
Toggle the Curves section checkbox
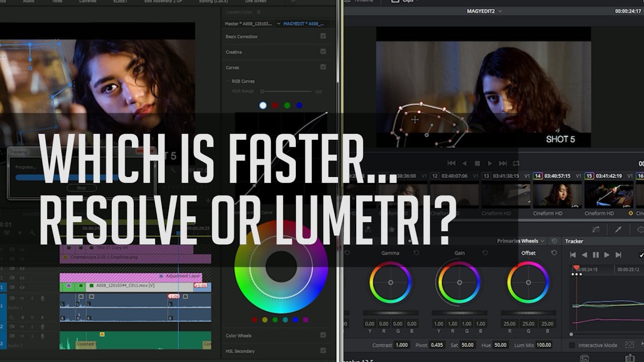(x=323, y=67)
